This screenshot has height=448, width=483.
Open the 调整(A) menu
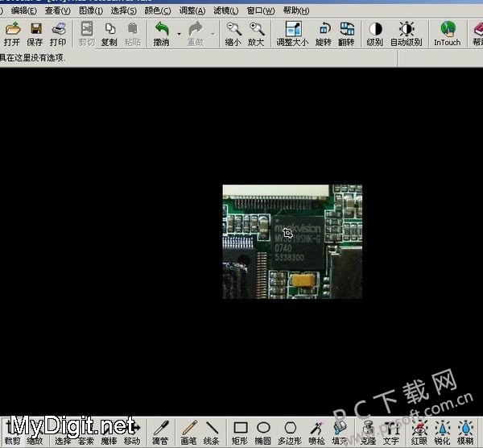(192, 10)
